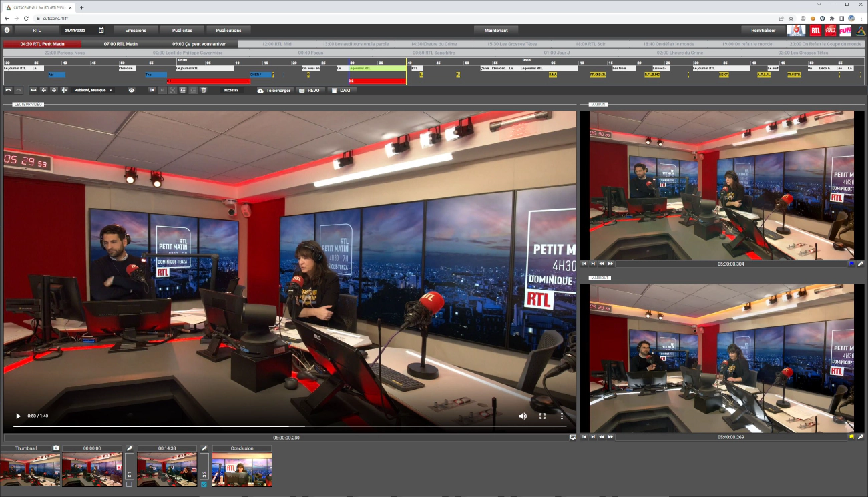Select the 15:30 Les Grosses Têtes programme

(x=512, y=44)
